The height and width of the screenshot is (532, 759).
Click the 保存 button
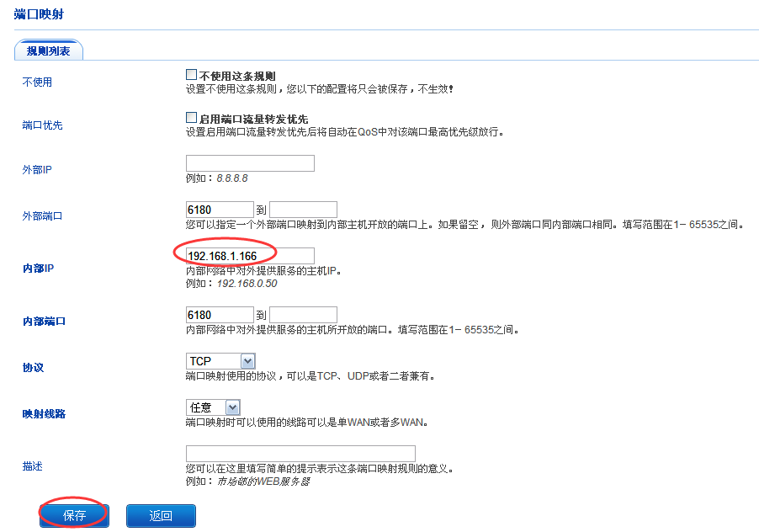[x=74, y=515]
